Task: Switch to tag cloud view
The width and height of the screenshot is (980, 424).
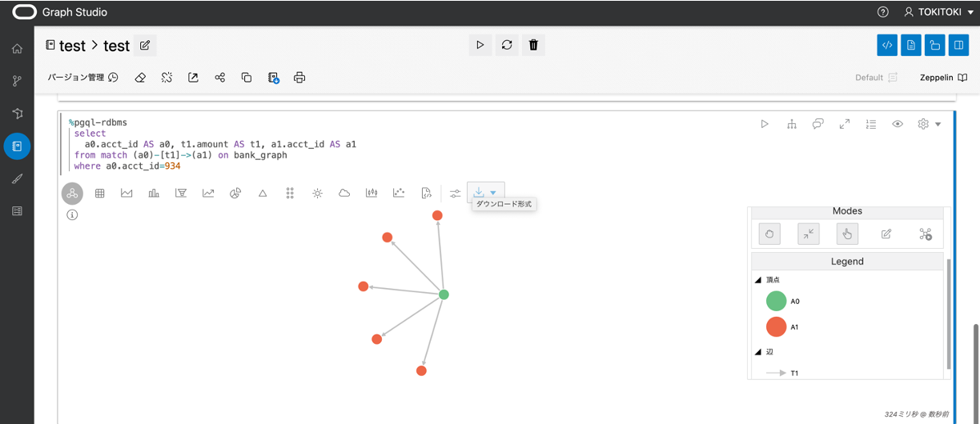Action: pos(344,193)
